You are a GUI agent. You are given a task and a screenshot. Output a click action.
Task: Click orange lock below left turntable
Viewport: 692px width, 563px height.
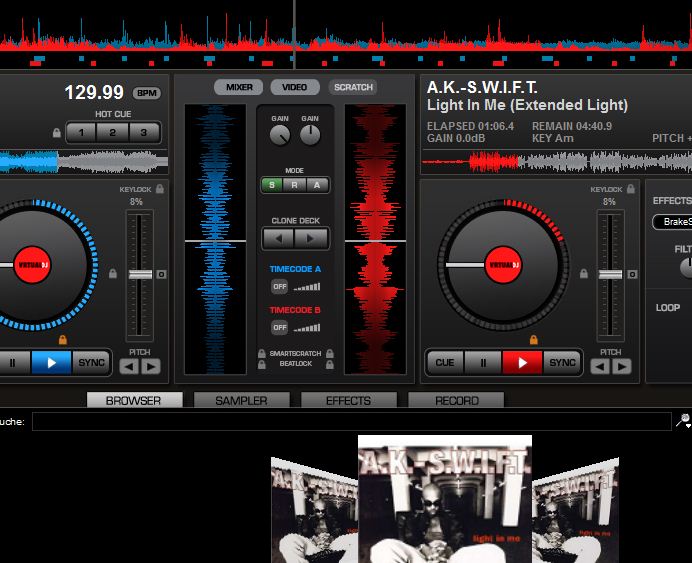coord(63,340)
